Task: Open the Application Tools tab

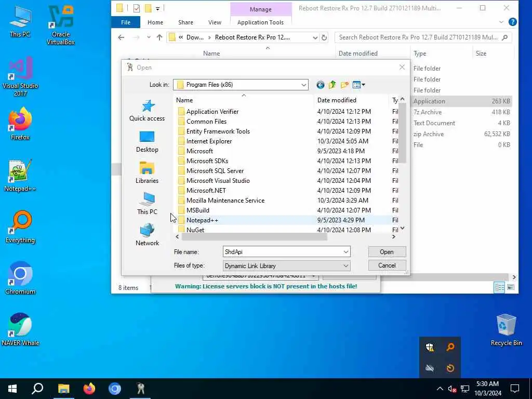Action: tap(260, 22)
